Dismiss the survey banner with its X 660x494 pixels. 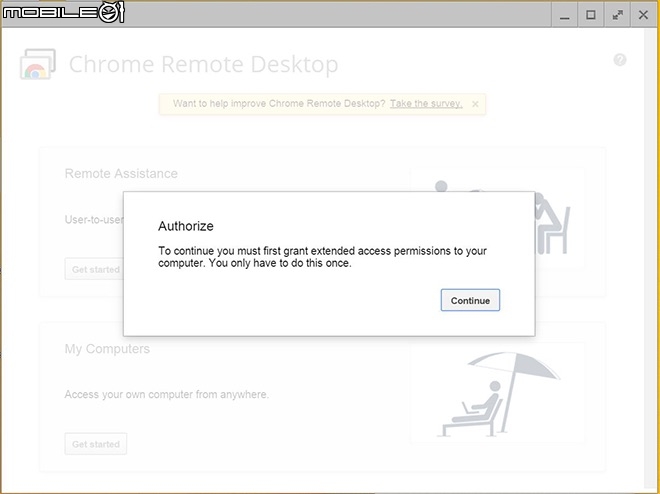click(x=475, y=104)
